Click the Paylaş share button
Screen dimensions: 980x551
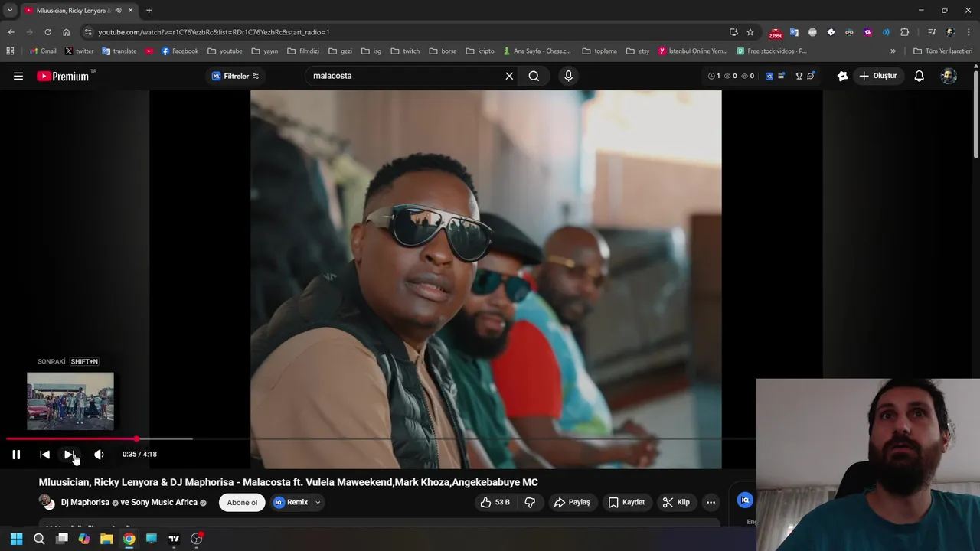click(572, 503)
